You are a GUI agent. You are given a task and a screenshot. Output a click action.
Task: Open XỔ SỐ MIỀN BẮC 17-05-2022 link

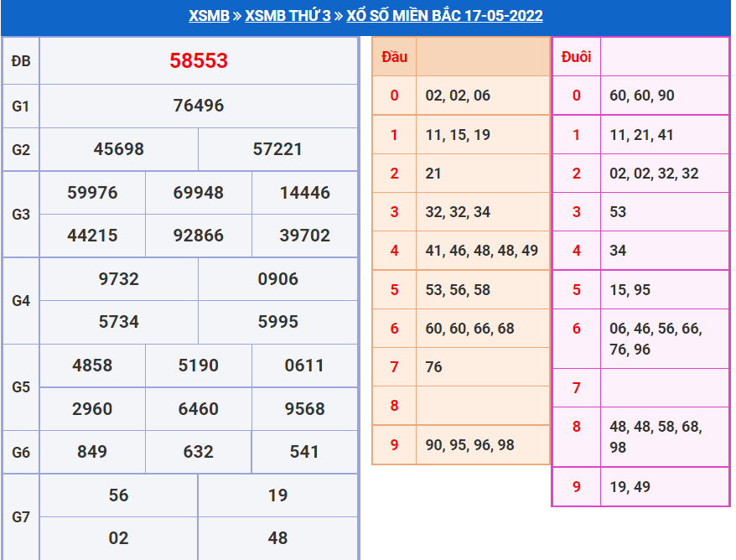(x=444, y=15)
